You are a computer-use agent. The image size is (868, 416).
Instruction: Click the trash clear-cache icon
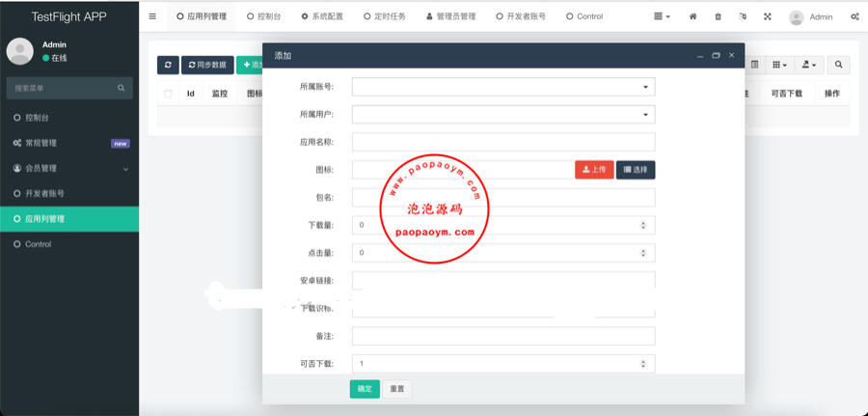click(718, 16)
